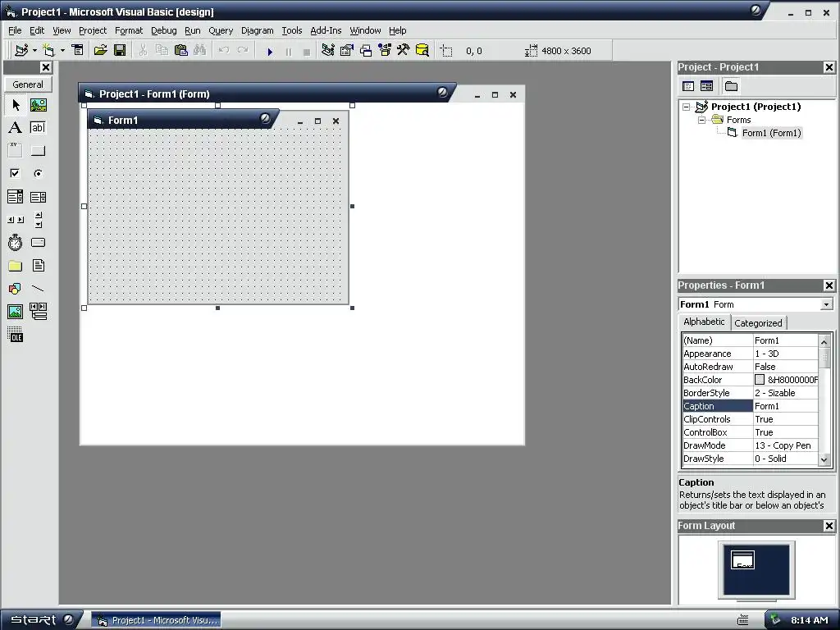Open the Add Form dropdown arrow
This screenshot has height=630, width=840.
tap(62, 50)
